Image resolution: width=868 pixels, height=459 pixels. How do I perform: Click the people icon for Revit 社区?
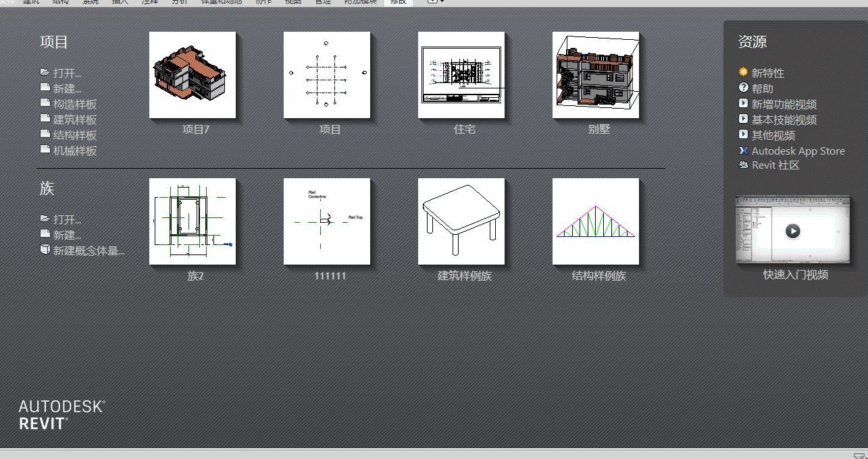(x=744, y=165)
